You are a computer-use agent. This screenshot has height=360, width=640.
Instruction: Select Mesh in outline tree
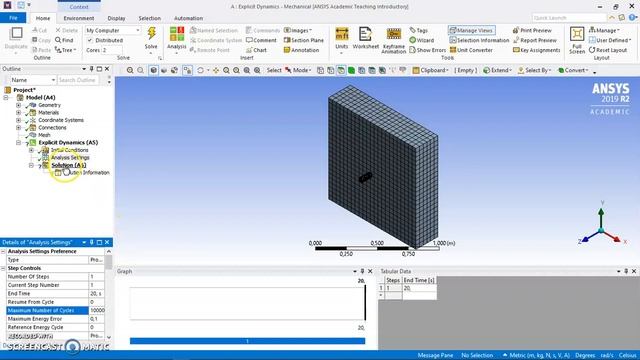point(44,135)
